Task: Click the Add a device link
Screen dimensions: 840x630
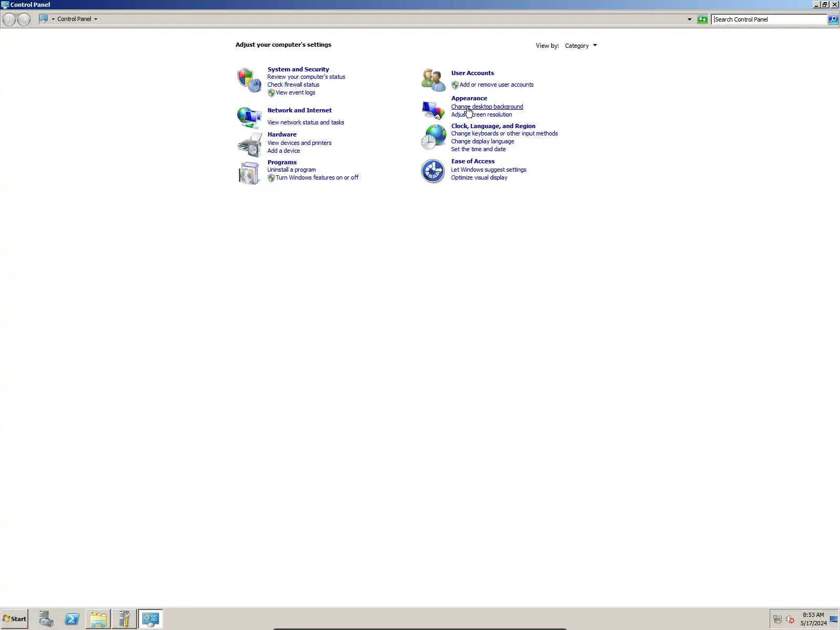Action: click(x=283, y=151)
